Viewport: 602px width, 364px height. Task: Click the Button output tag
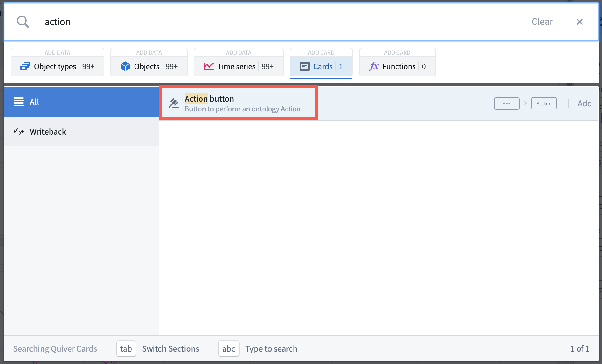tap(544, 104)
